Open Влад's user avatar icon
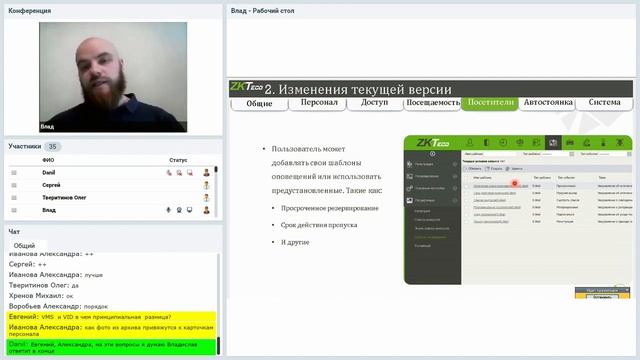 click(207, 210)
